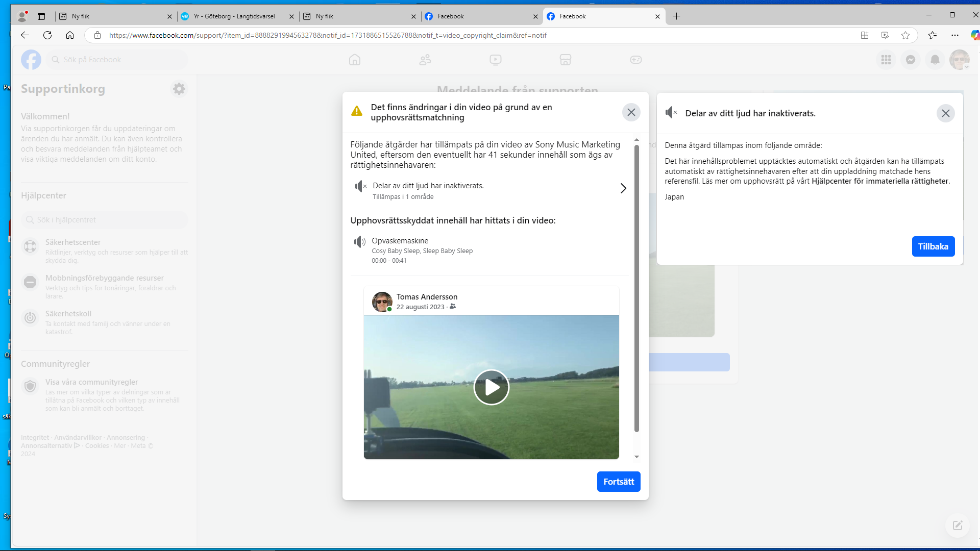Image resolution: width=980 pixels, height=551 pixels.
Task: Open the Facebook Home icon
Action: click(355, 60)
